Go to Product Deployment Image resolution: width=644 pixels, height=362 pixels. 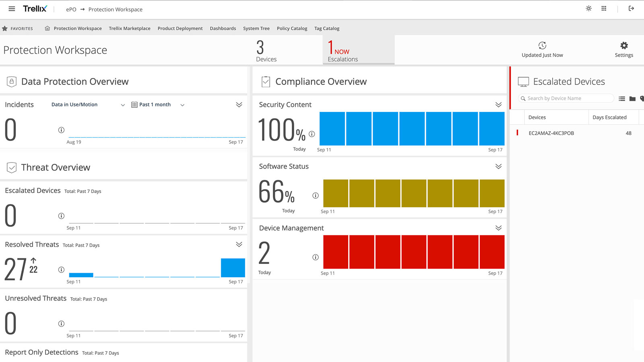pos(180,29)
